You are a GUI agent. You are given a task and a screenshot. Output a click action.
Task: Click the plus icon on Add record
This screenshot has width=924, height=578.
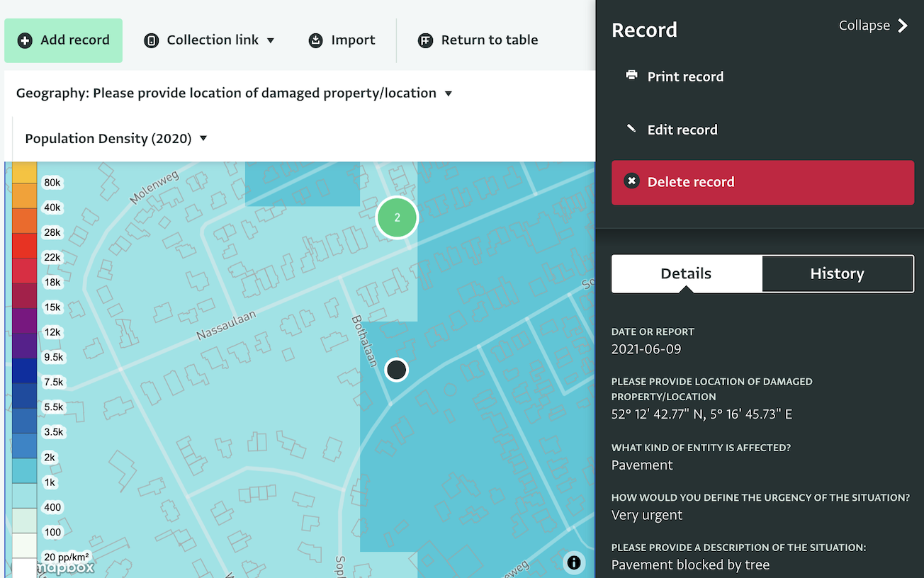click(25, 40)
